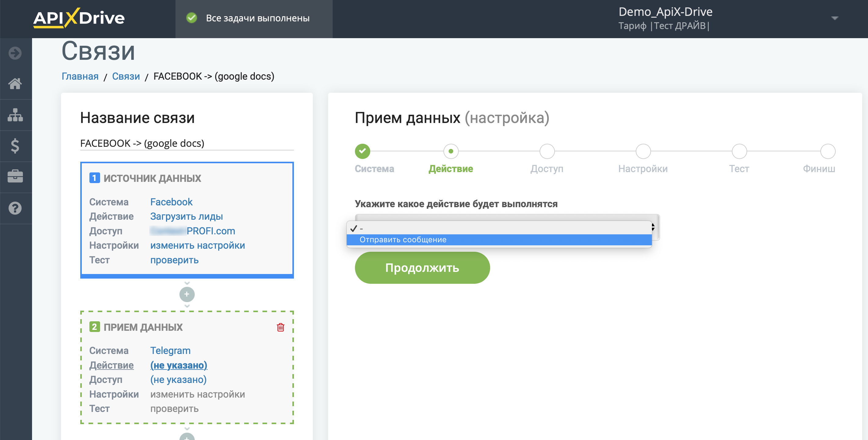Open the Telegram system link
The image size is (868, 440).
coord(170,350)
